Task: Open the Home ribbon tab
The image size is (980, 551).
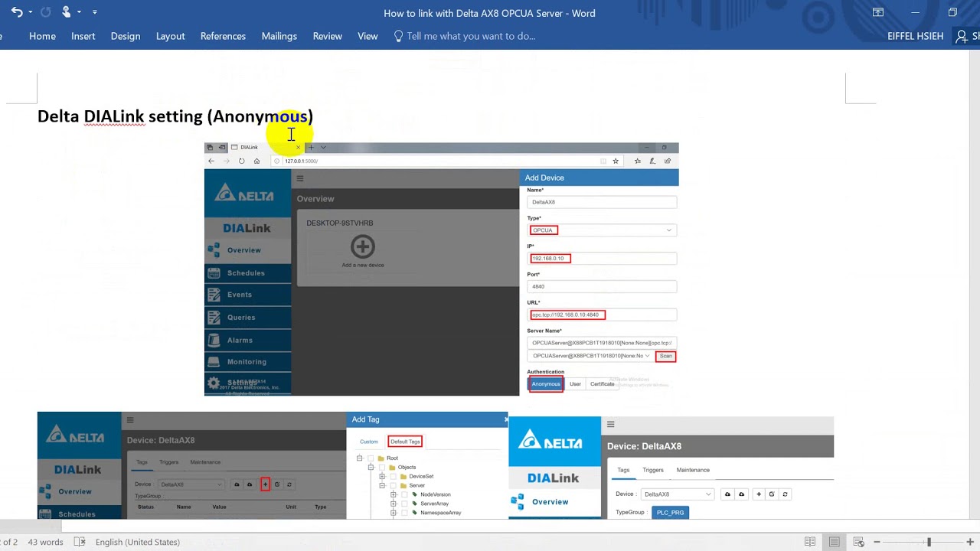Action: pyautogui.click(x=42, y=36)
